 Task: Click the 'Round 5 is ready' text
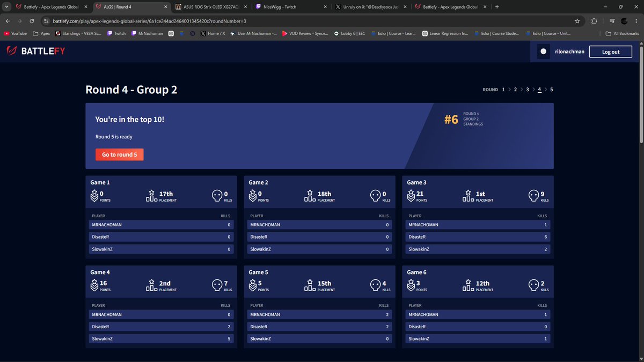click(x=114, y=137)
